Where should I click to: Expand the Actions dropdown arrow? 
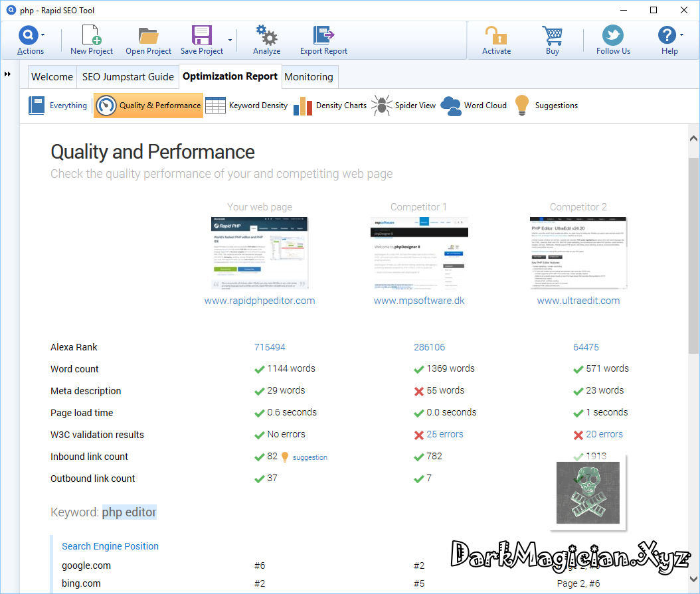click(43, 35)
